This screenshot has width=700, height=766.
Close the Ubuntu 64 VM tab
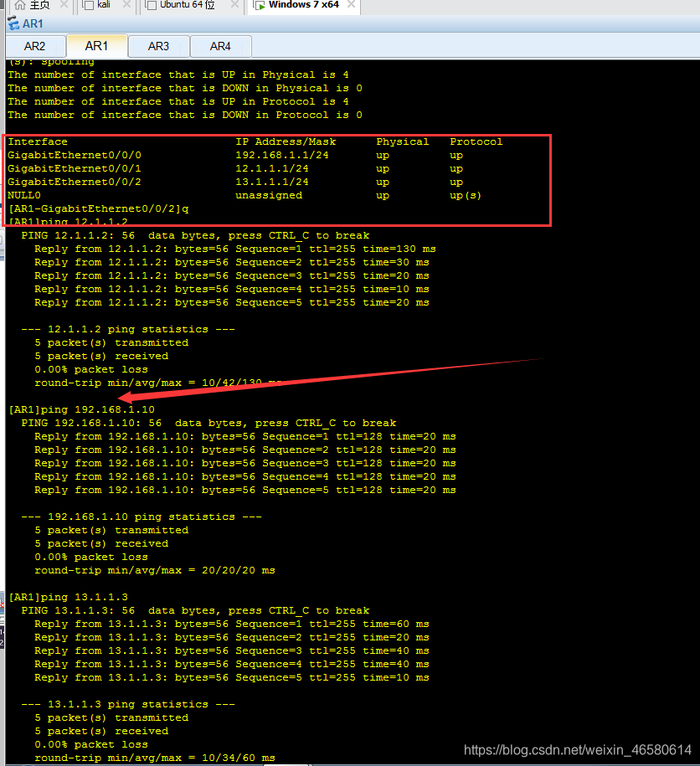(x=234, y=4)
